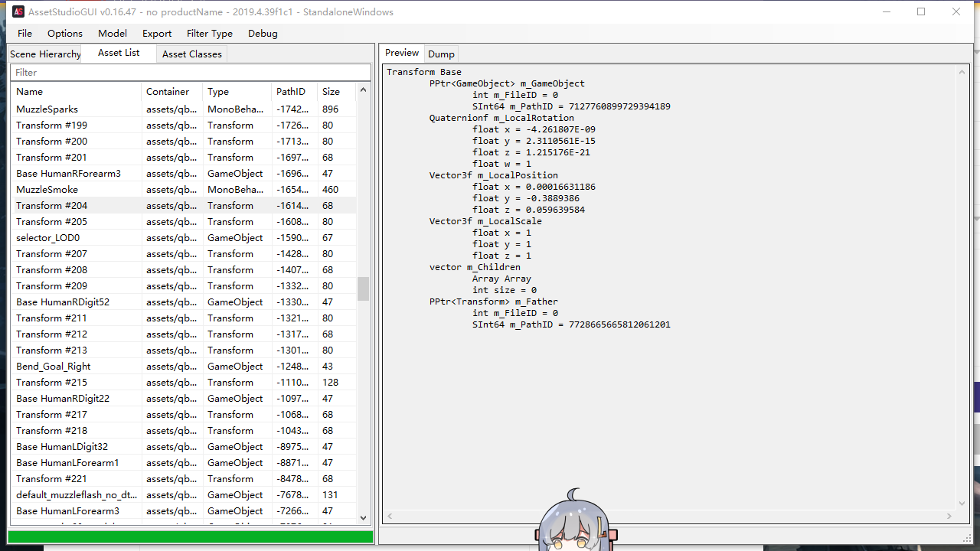Viewport: 980px width, 551px height.
Task: Sort asset list by PathID column
Action: pyautogui.click(x=294, y=92)
